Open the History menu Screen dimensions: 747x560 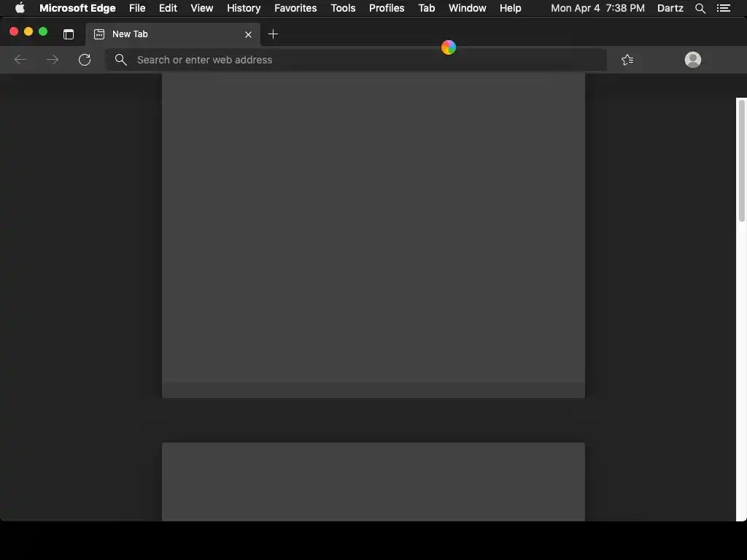(244, 8)
